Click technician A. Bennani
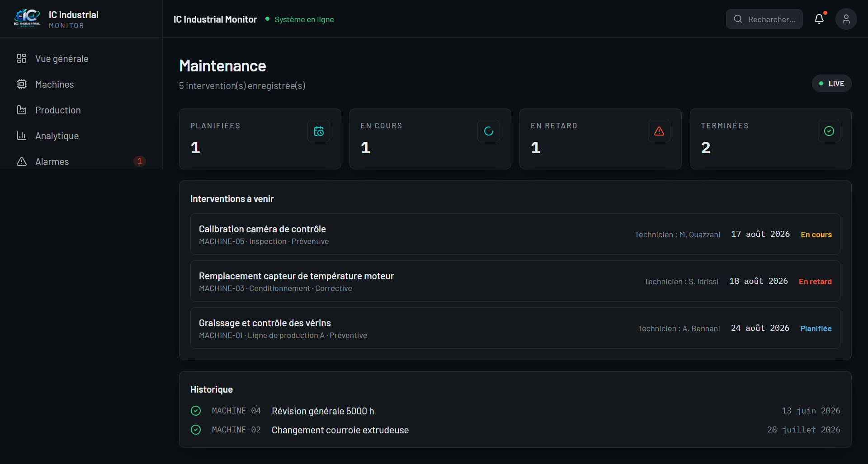Viewport: 868px width, 464px height. tap(679, 328)
